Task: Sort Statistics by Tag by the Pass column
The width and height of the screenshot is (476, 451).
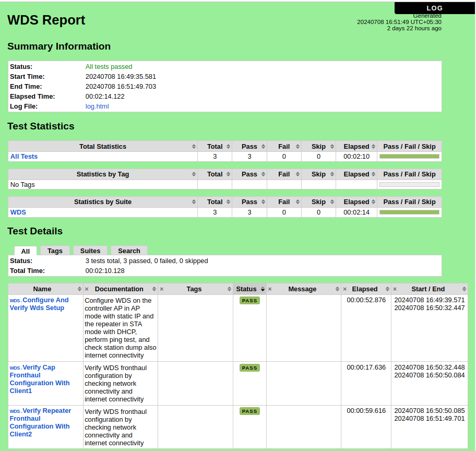Action: [249, 174]
